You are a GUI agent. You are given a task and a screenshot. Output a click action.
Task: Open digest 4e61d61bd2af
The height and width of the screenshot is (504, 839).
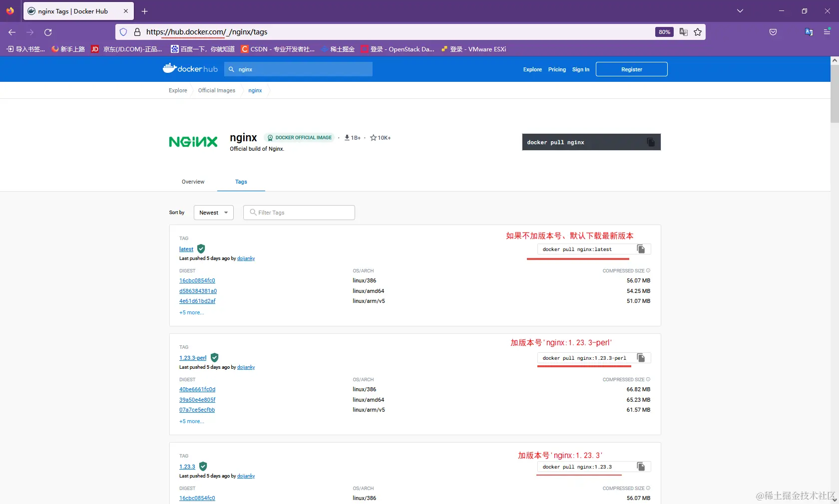[x=198, y=301]
